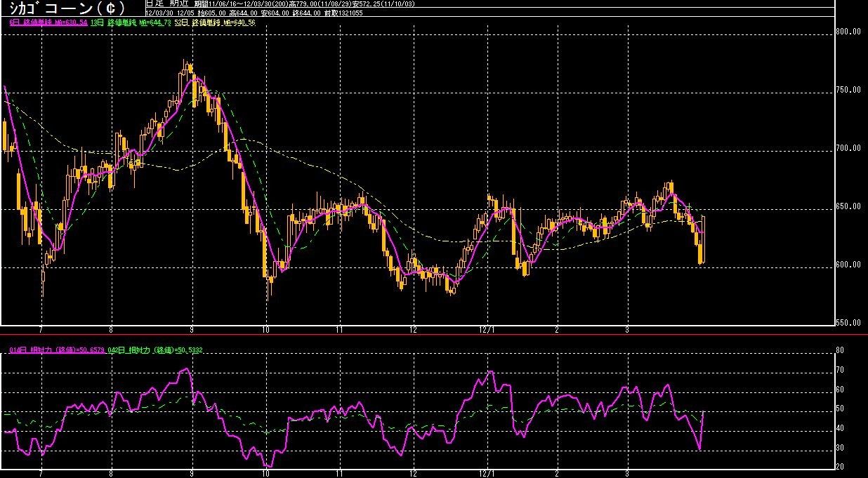Click the 800.00 price axis label
This screenshot has width=868, height=478.
(850, 32)
